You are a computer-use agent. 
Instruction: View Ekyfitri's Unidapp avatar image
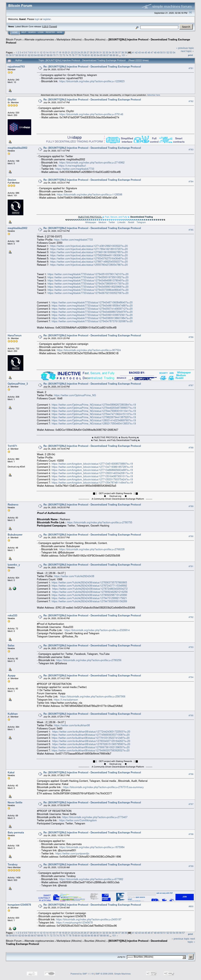tap(19, 127)
